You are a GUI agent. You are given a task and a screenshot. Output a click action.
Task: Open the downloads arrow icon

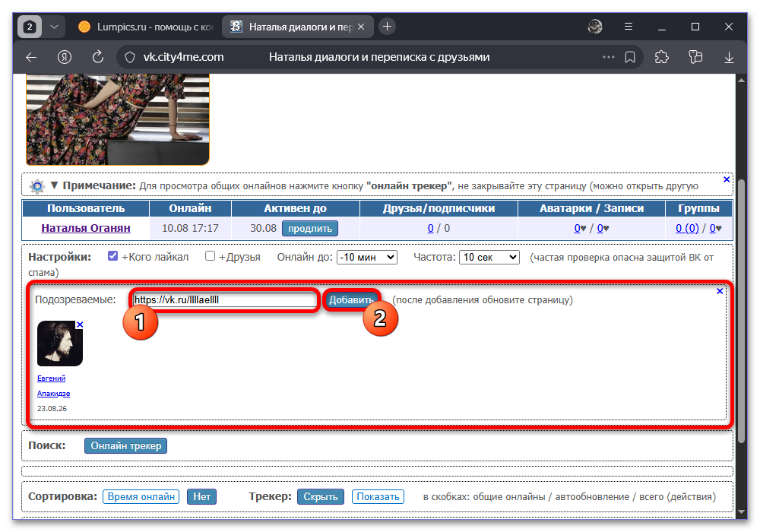tap(729, 57)
